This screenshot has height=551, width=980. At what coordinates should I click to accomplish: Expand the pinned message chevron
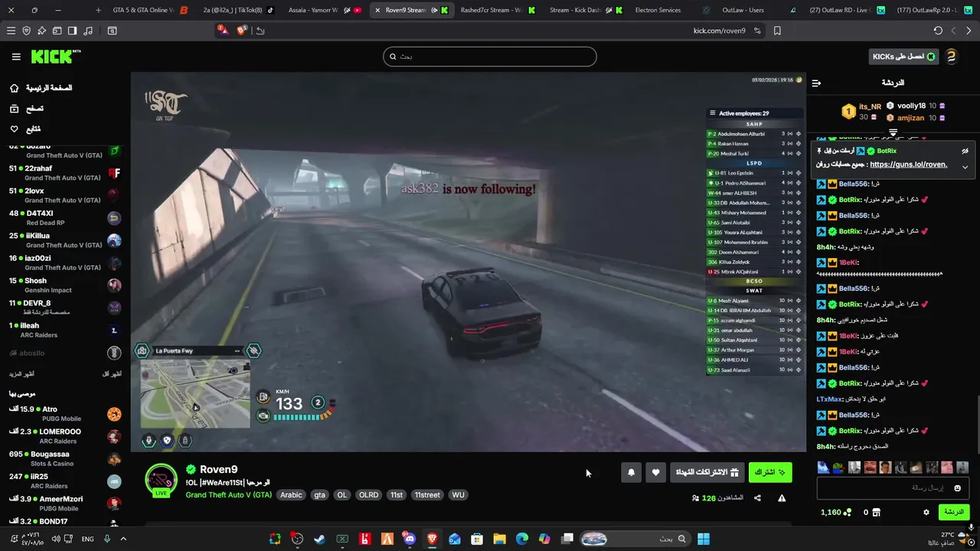(965, 167)
